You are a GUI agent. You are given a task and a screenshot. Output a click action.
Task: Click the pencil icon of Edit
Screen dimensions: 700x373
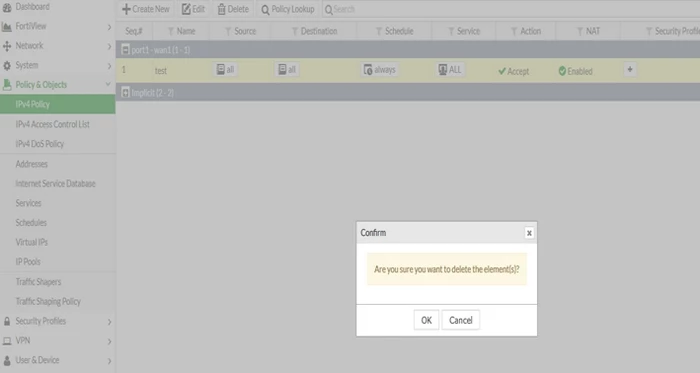(186, 9)
